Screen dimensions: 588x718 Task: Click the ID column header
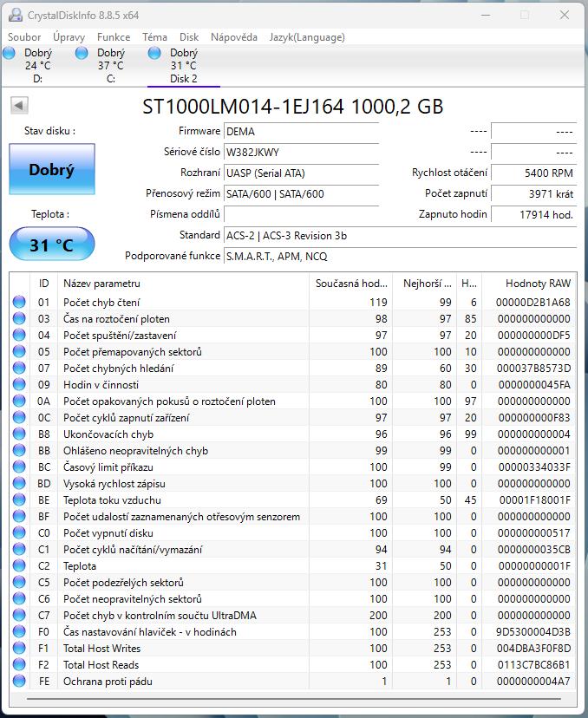click(43, 284)
